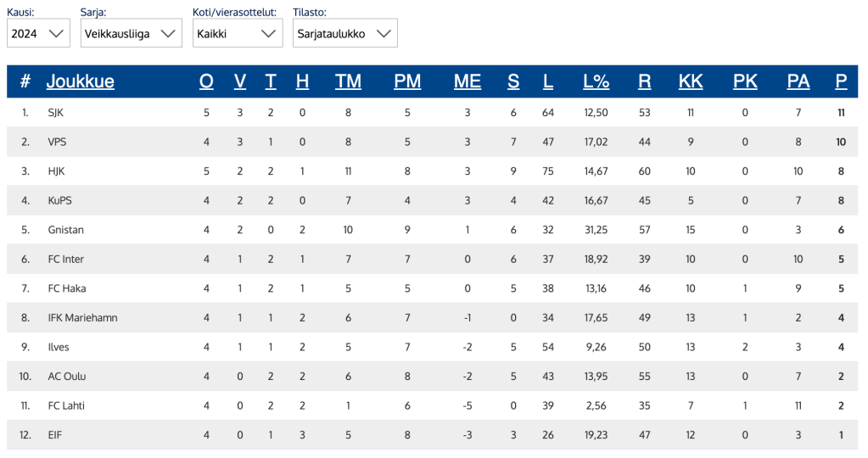Sort by the V column header
Viewport: 868px width, 458px height.
(x=240, y=81)
